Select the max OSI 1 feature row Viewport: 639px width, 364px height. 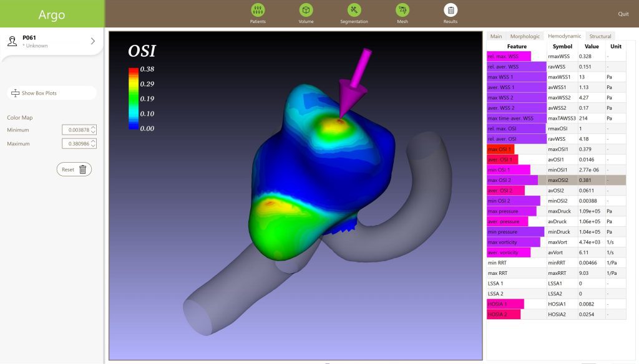point(517,149)
